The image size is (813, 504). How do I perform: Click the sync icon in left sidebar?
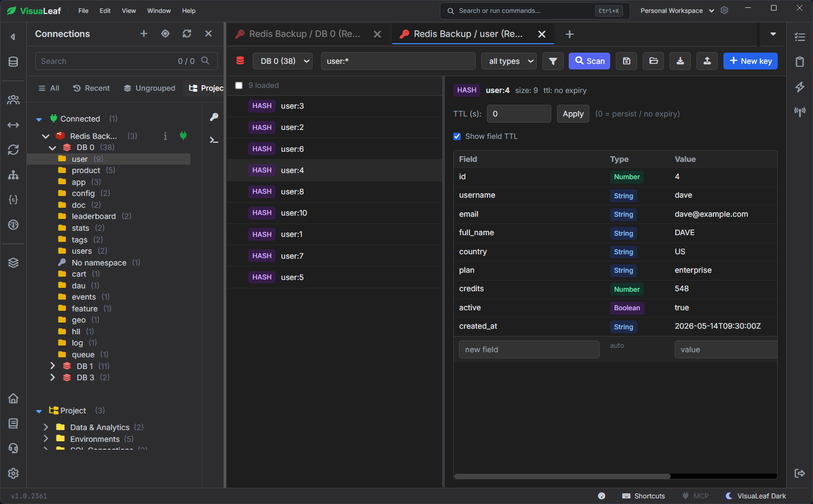click(x=13, y=150)
